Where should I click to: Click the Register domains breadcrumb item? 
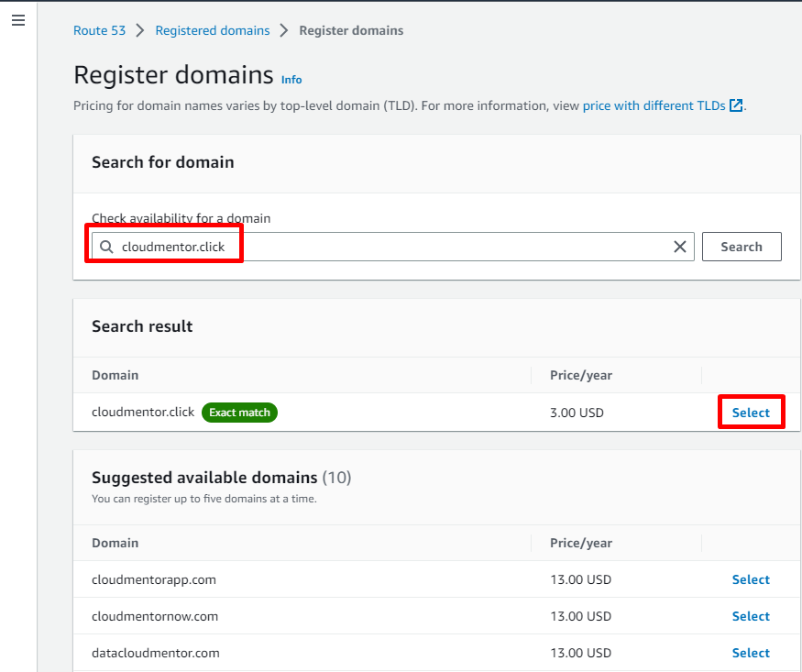351,30
